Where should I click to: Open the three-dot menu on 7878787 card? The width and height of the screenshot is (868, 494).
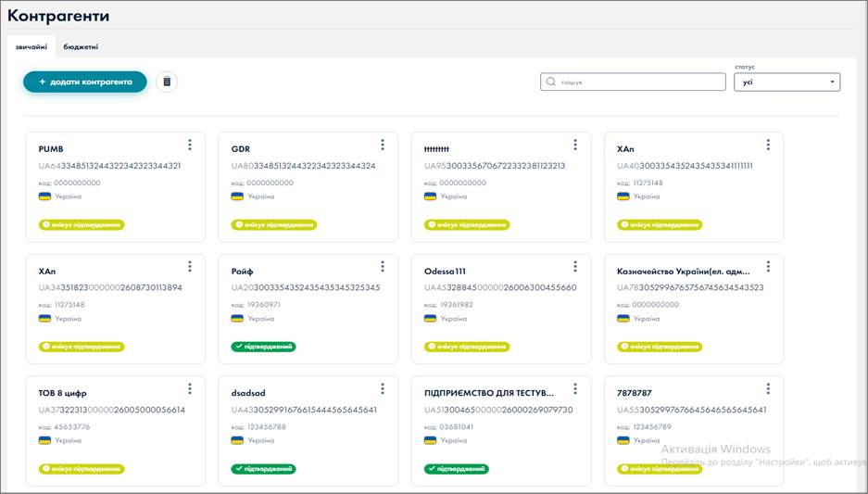point(768,388)
